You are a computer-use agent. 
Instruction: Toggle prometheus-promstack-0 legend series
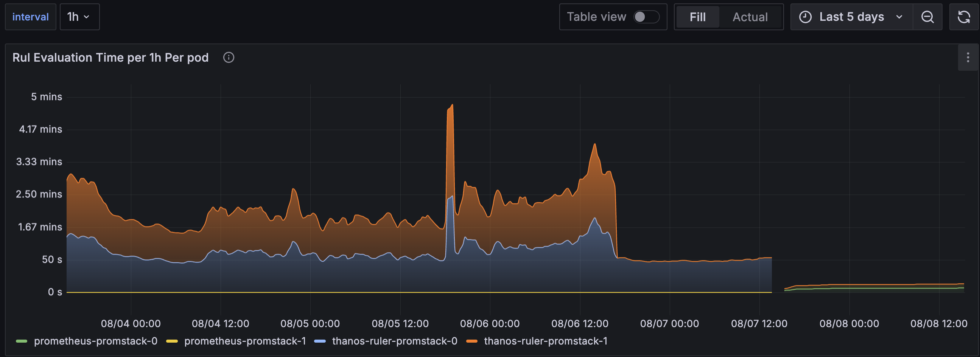[95, 341]
